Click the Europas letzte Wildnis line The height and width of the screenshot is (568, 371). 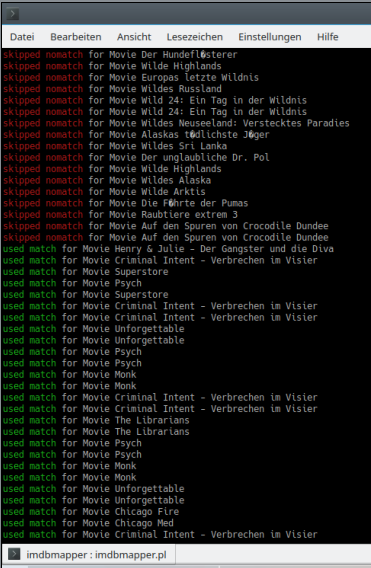pos(131,78)
